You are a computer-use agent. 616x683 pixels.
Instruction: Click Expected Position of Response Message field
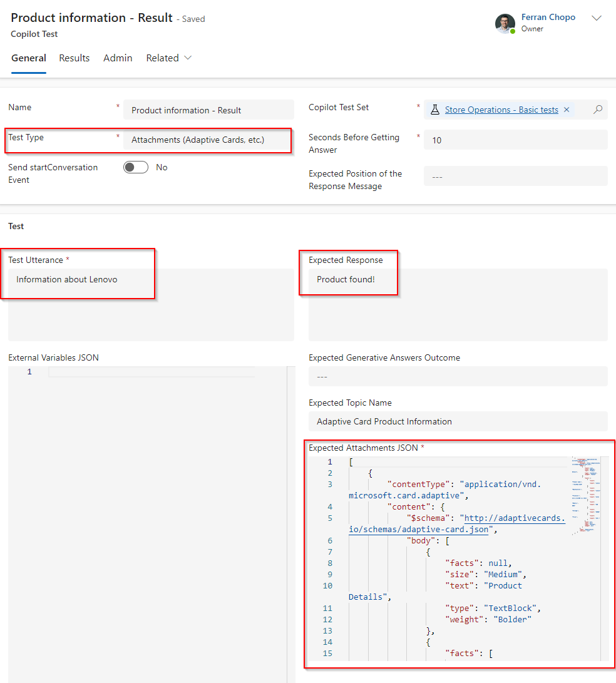pos(515,177)
